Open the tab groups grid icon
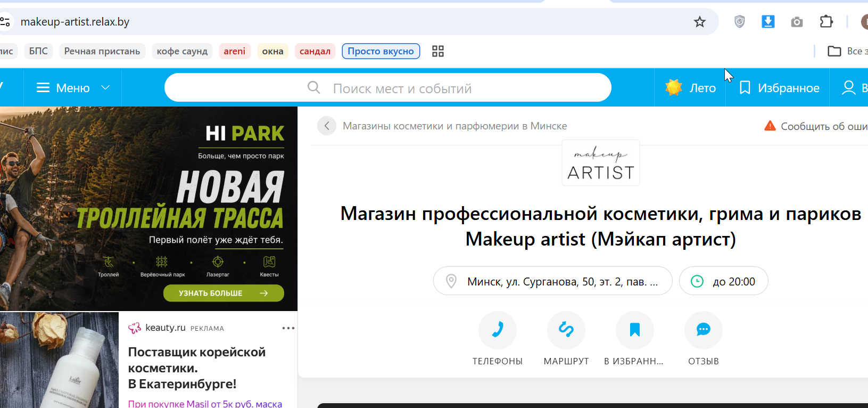 click(x=438, y=51)
